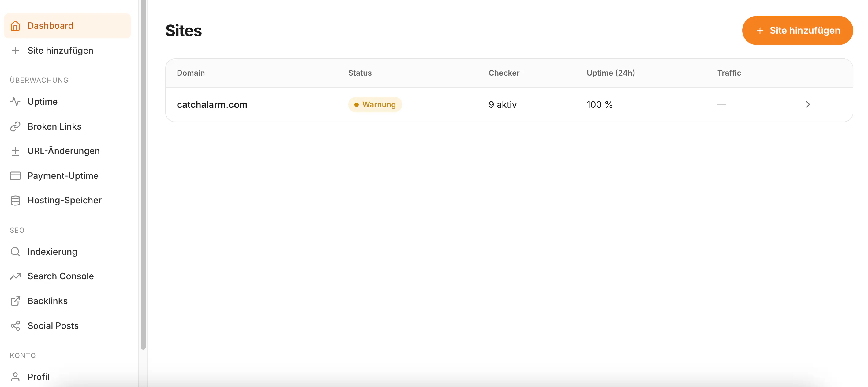Screen dimensions: 868x387
Task: Open URL-Änderungen in sidebar
Action: 67,151
